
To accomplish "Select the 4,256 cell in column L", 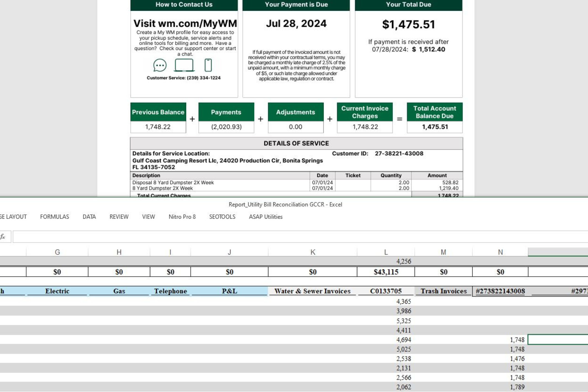I will coord(386,261).
